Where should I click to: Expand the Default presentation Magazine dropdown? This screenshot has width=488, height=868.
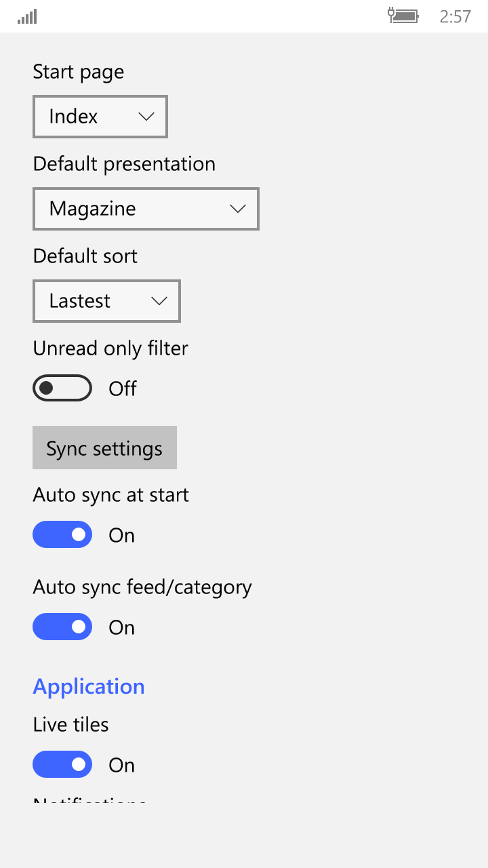146,209
